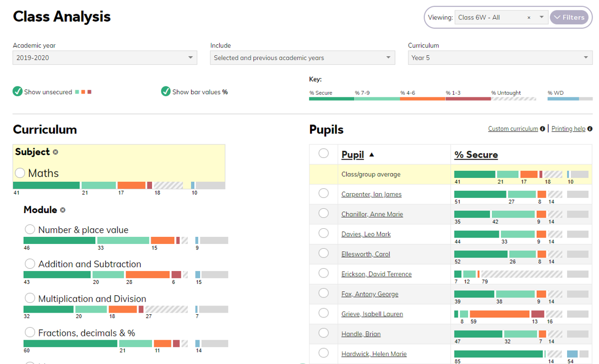Click the info icon beside Printing help

tap(590, 129)
